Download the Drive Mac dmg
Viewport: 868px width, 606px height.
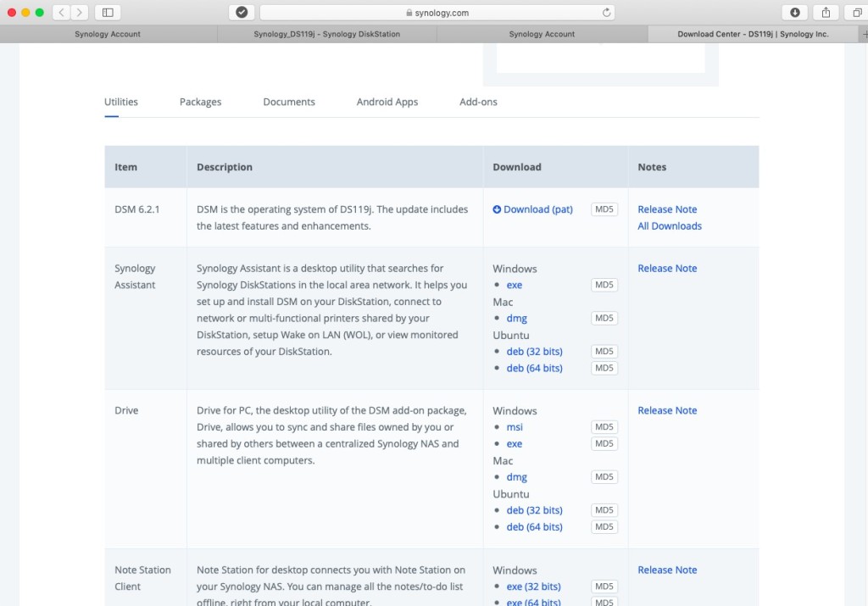[x=516, y=477]
